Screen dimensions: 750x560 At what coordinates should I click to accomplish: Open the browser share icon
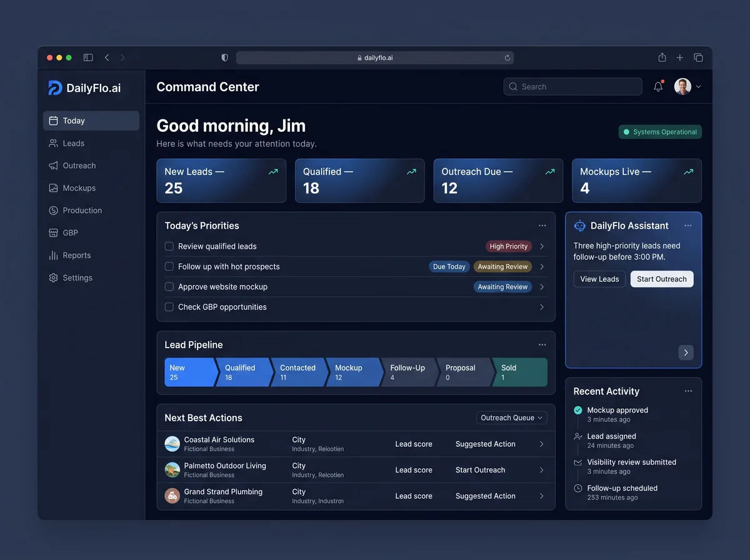point(662,57)
